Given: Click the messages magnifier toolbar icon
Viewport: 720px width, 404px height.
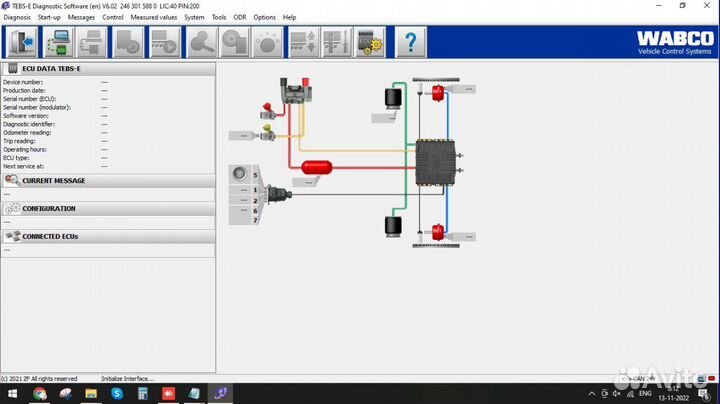Looking at the screenshot, I should point(201,42).
